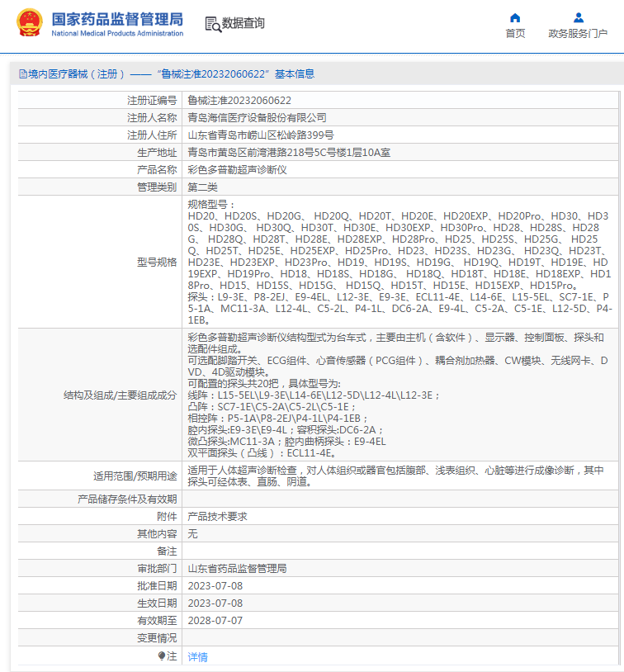Click the line 线阵：L15-5EL\L9-3E probe list
The height and width of the screenshot is (672, 624).
click(x=314, y=395)
